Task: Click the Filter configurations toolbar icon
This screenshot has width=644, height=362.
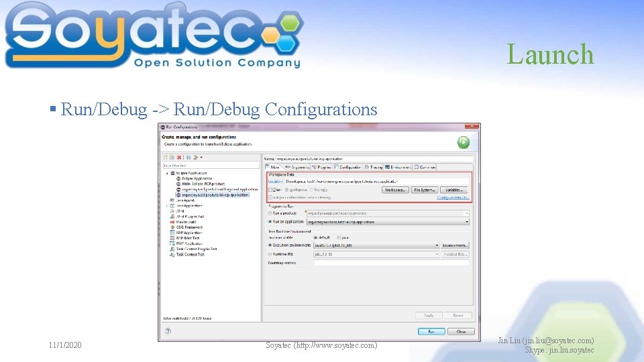Action: click(195, 157)
